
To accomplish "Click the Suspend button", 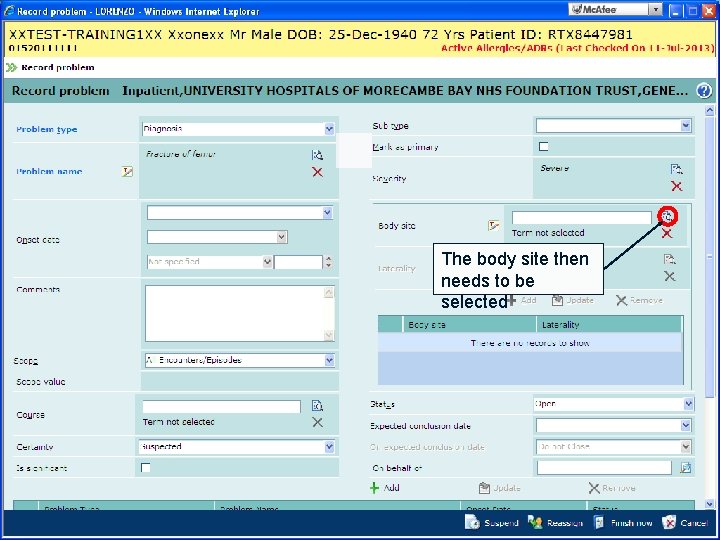I will tap(492, 523).
